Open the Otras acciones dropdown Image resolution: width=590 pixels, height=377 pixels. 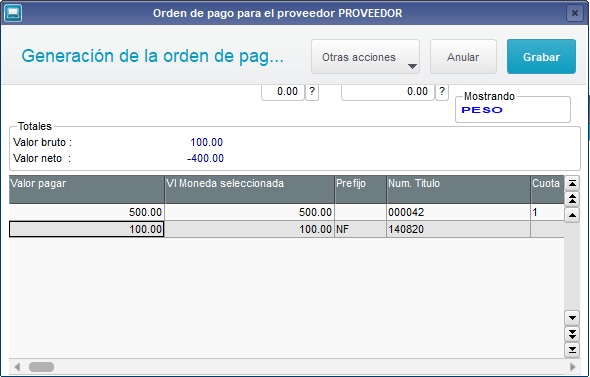coord(365,57)
